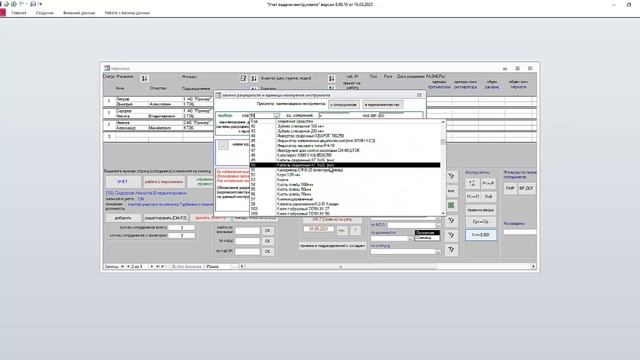640x360 pixels.
Task: Click the Петров surname cell
Action: (x=148, y=99)
